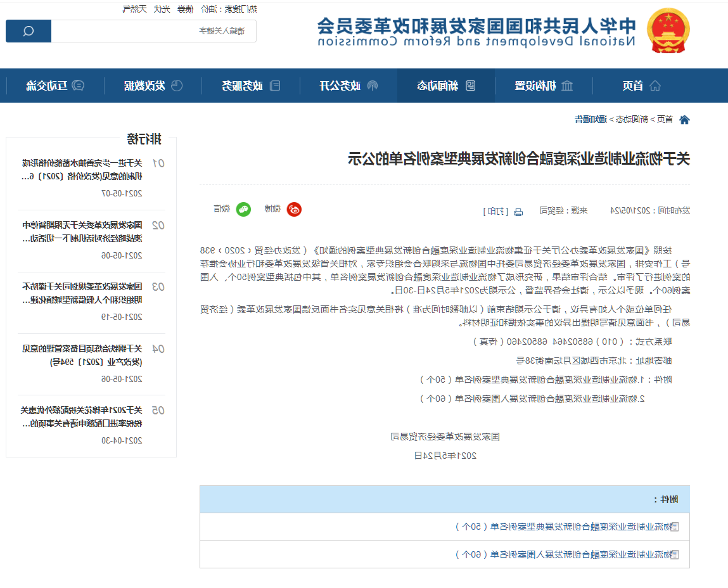
Task: Open the 互动交流 navigation item
Action: (x=54, y=86)
